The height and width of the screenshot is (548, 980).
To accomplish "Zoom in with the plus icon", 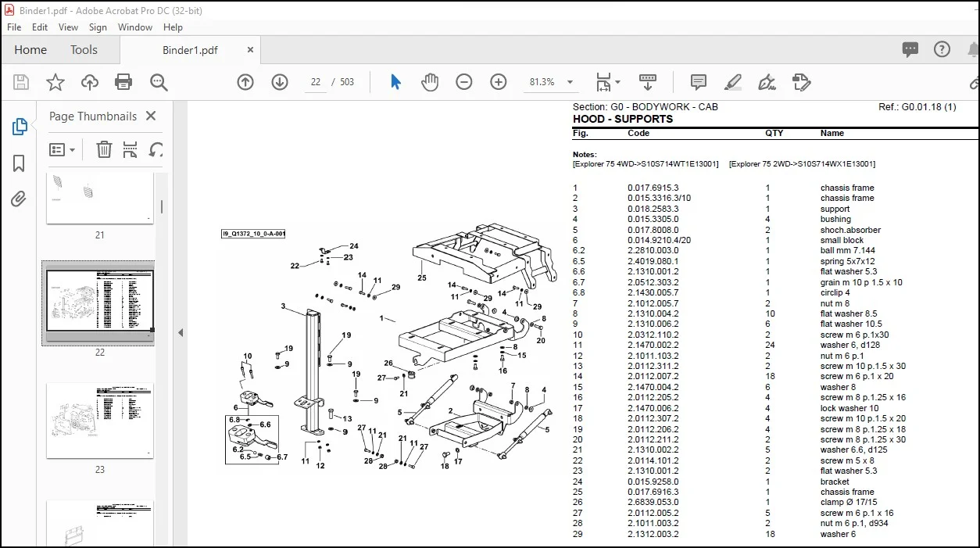I will (x=499, y=82).
